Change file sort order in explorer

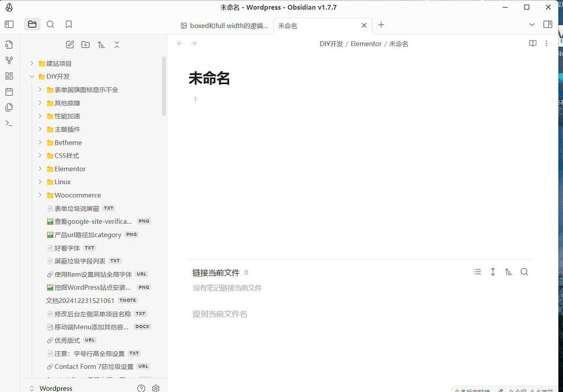pyautogui.click(x=101, y=45)
